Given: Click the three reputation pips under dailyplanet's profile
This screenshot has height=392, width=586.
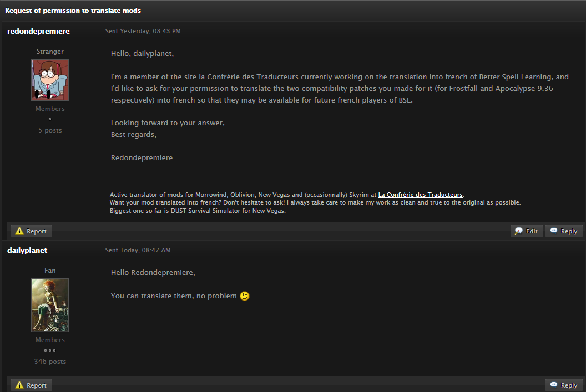Looking at the screenshot, I should pyautogui.click(x=50, y=350).
